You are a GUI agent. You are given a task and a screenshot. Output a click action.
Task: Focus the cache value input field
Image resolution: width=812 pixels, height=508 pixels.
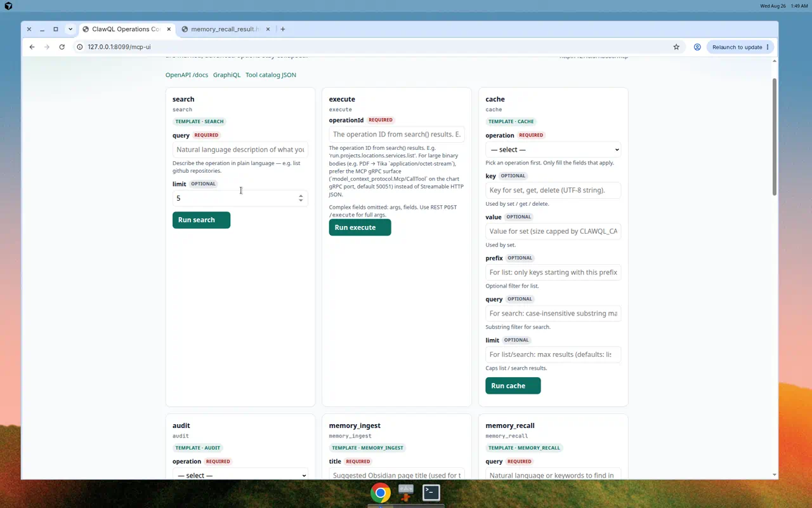[553, 231]
